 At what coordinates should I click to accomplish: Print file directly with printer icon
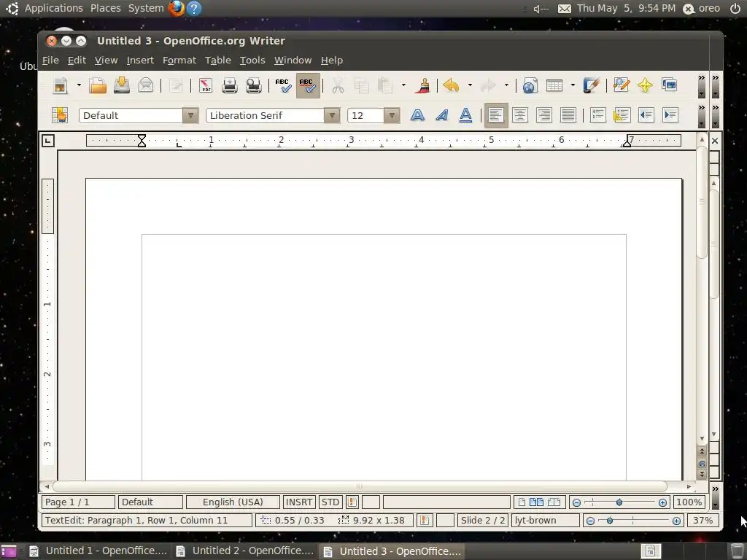(230, 86)
